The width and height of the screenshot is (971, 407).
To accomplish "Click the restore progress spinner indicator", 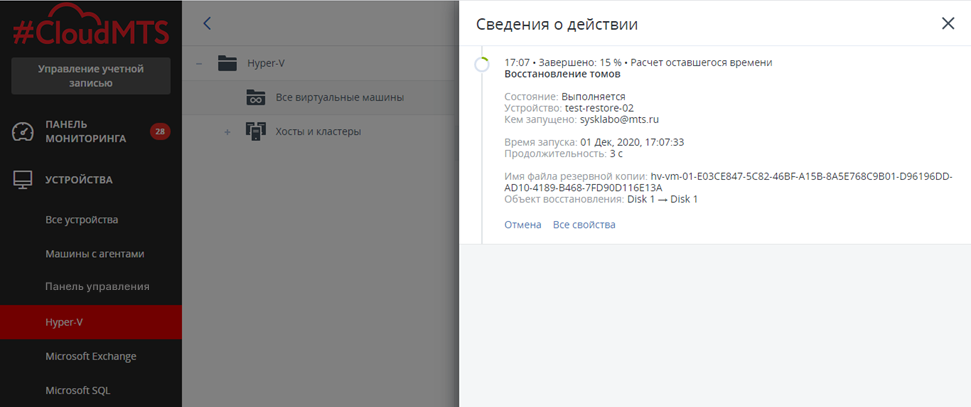I will (x=482, y=65).
